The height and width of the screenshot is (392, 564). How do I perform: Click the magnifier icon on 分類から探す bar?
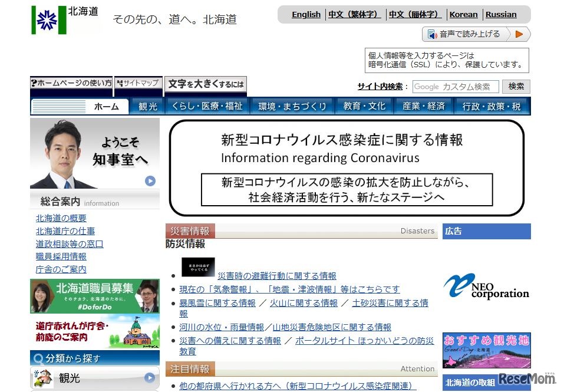[x=39, y=358]
